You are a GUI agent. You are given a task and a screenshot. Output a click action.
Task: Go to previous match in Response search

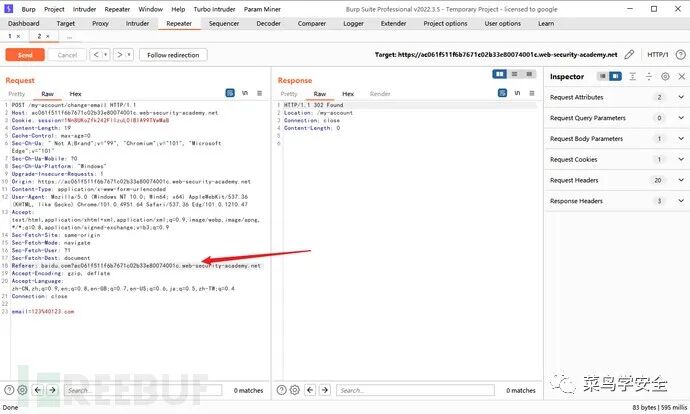(x=310, y=390)
